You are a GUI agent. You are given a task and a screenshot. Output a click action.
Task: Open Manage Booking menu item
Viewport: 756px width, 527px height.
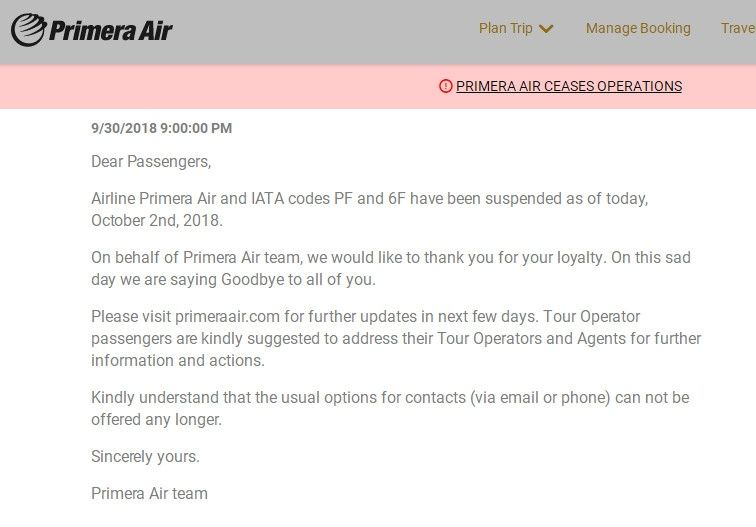[638, 28]
